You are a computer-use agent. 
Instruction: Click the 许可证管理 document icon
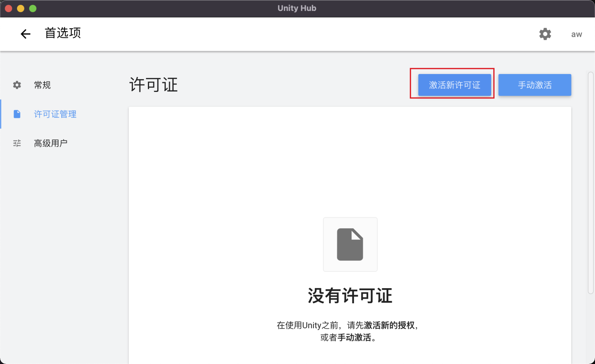point(17,114)
